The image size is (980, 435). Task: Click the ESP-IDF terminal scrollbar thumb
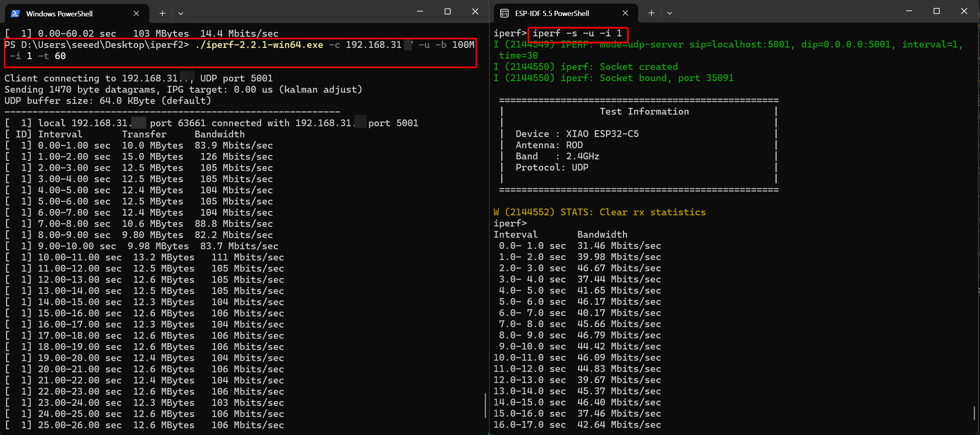(x=974, y=413)
